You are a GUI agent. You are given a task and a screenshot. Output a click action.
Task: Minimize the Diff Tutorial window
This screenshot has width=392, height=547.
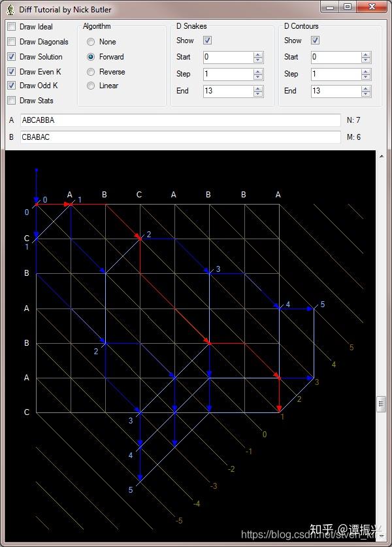[x=330, y=7]
